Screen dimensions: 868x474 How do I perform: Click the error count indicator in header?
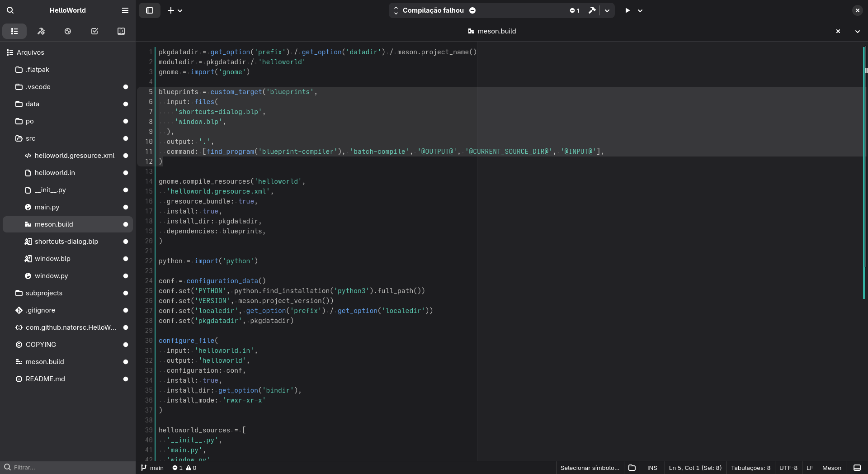(575, 10)
